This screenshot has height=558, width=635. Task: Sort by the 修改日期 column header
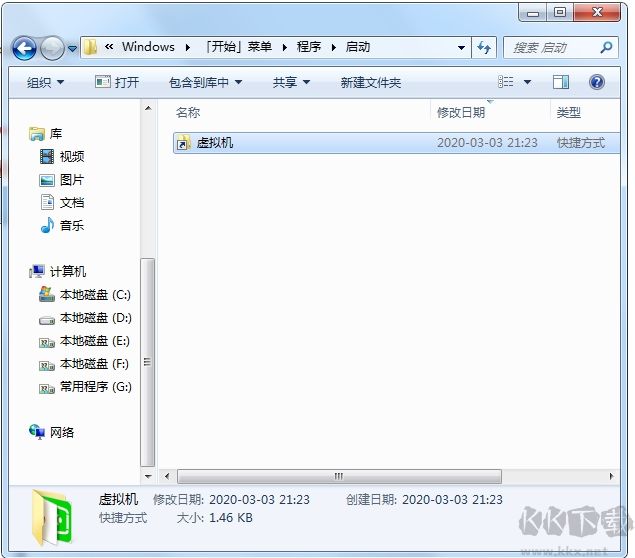pyautogui.click(x=461, y=112)
